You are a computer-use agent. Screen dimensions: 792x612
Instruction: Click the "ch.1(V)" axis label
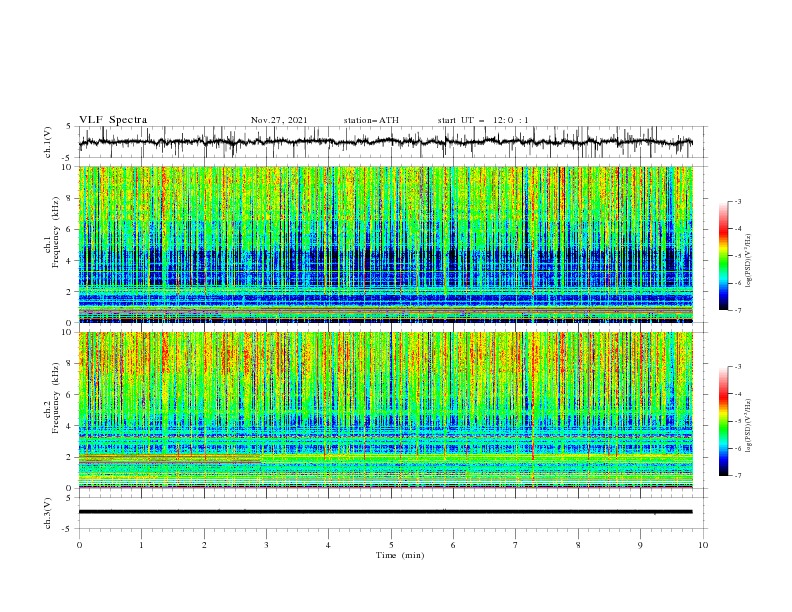coord(48,142)
